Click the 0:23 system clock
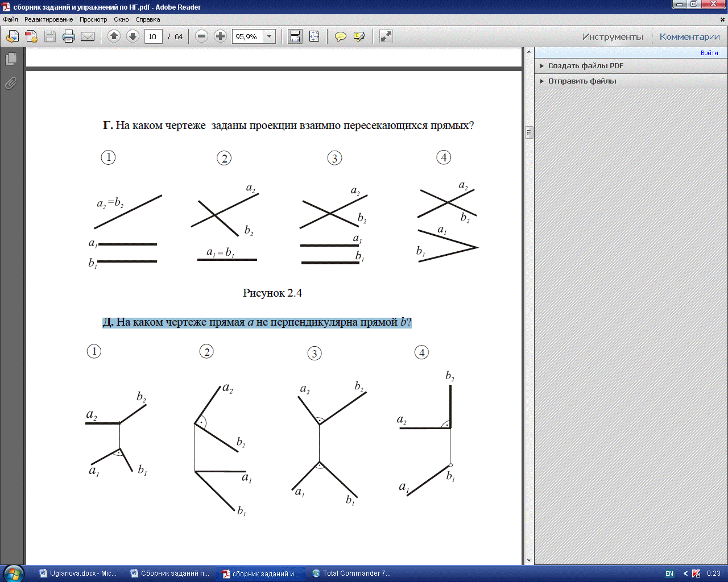This screenshot has width=728, height=582. point(714,574)
